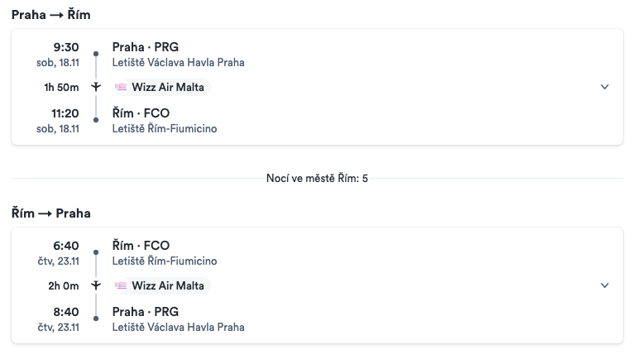Select the 2h 0m flight duration label
Viewport: 642px width, 364px height.
[x=63, y=285]
